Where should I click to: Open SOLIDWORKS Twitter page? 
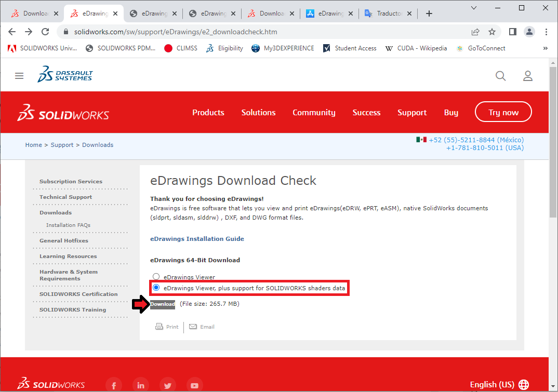click(x=168, y=385)
